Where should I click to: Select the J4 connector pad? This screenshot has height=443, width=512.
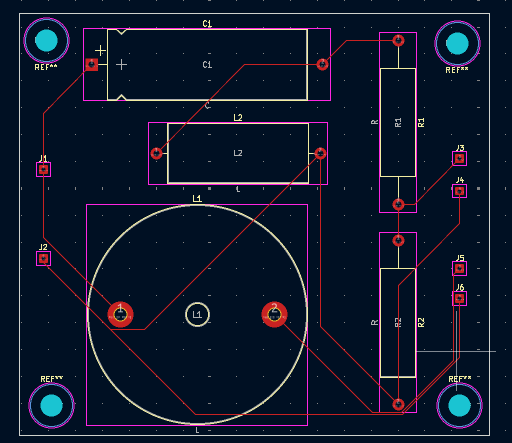coord(459,191)
